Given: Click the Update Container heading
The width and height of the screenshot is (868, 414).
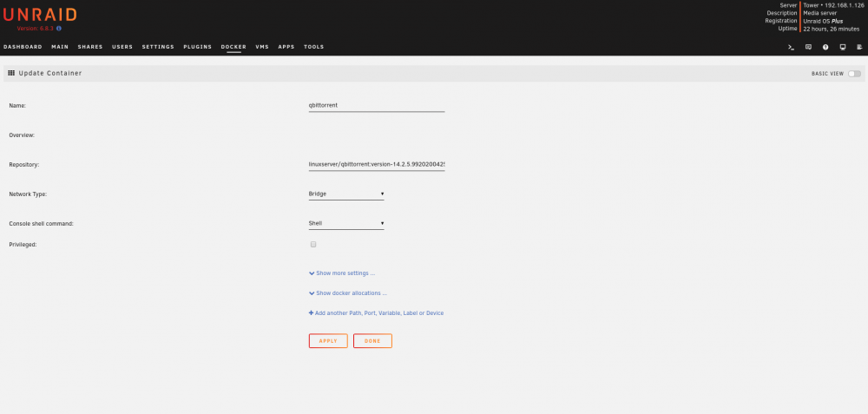Looking at the screenshot, I should [50, 73].
